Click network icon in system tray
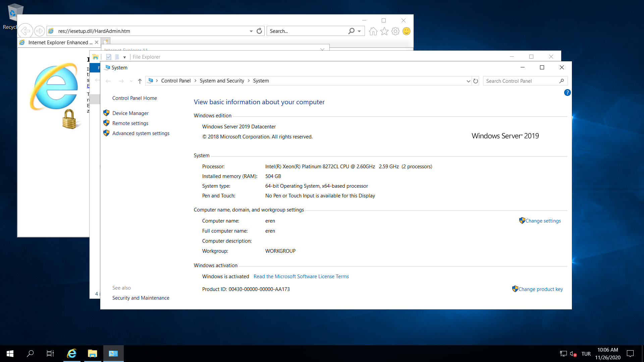This screenshot has height=362, width=644. (x=563, y=354)
